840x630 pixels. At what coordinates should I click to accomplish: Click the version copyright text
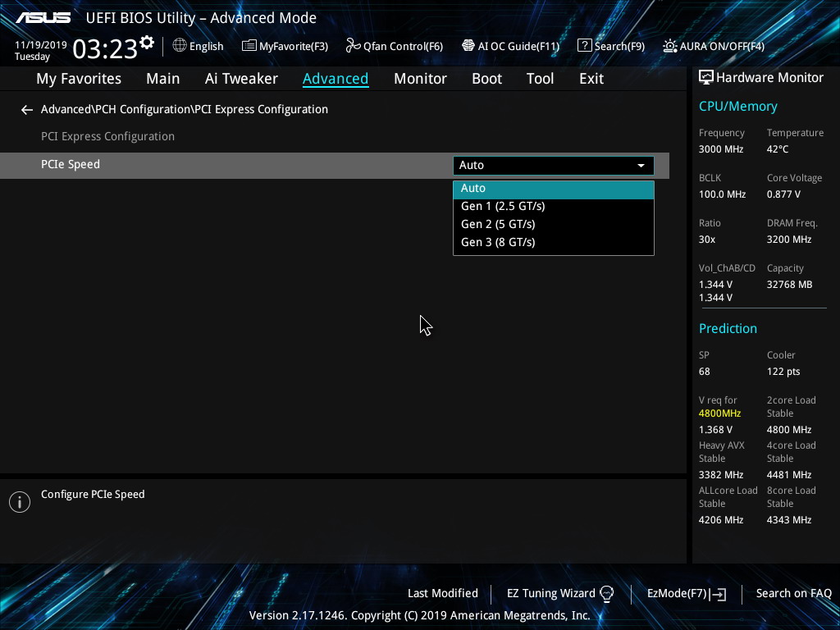point(419,615)
